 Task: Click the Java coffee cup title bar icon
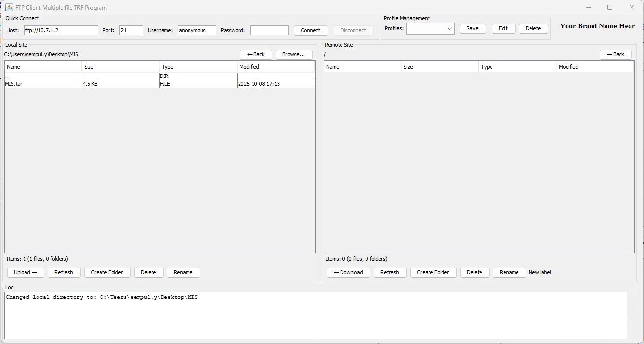(9, 7)
